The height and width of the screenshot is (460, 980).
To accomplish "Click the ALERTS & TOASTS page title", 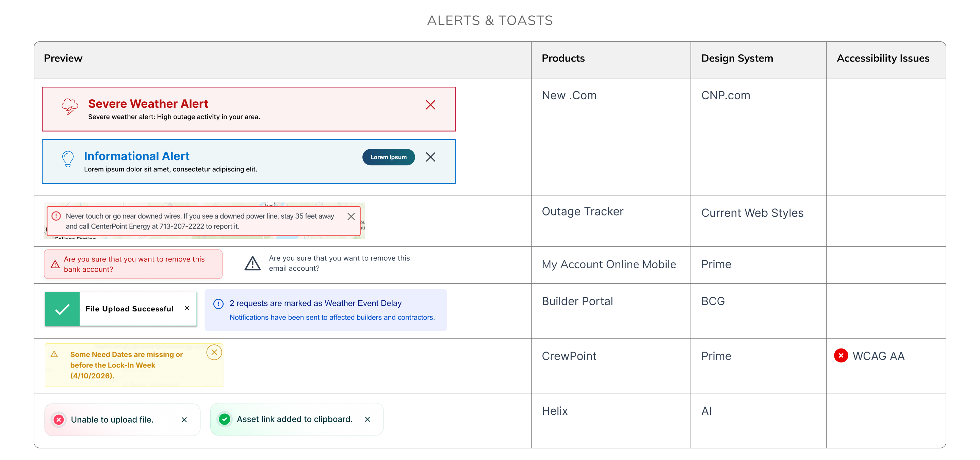I will [490, 20].
